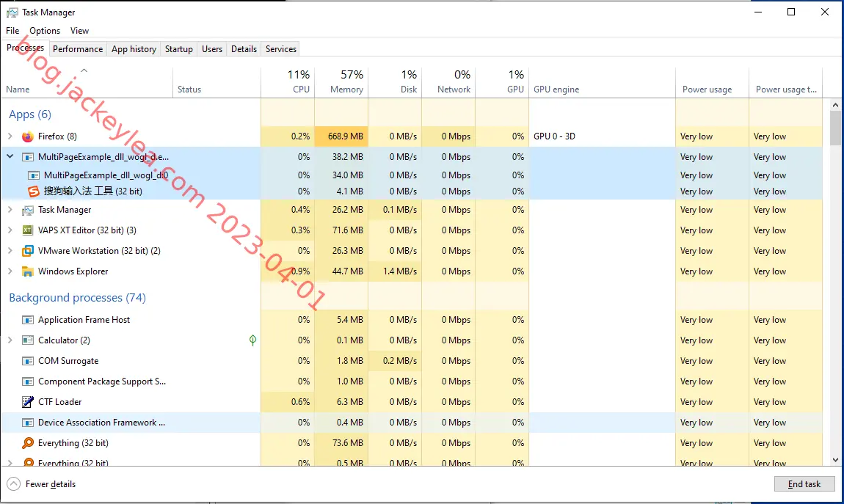
Task: Select the CTF Loader process row
Action: (412, 402)
